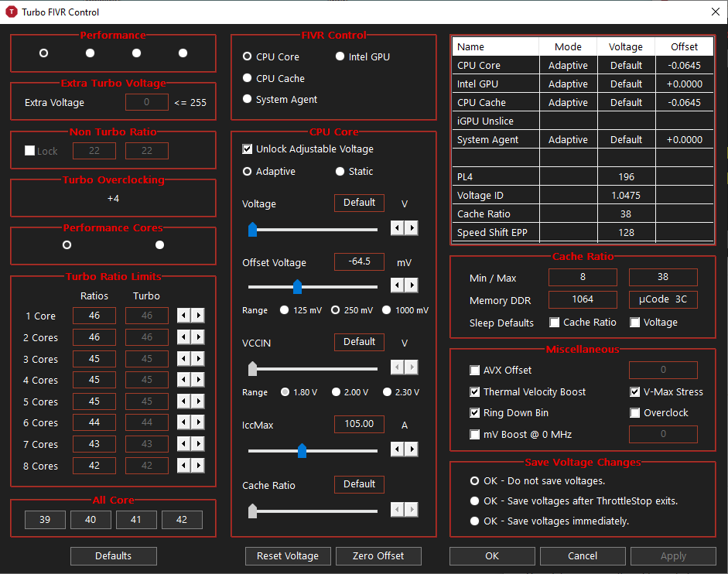Select the second Performance profile radio button
Screen dimensions: 728x574
[90, 53]
